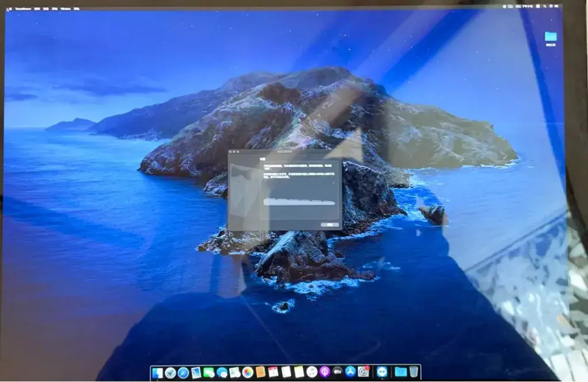Open Contacts brown book icon in Dock
Screen dimensions: 588x382
[x=261, y=372]
